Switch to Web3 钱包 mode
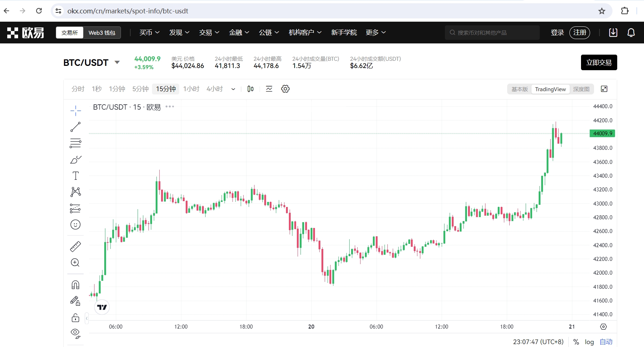Viewport: 644px width, 347px height. pyautogui.click(x=102, y=33)
